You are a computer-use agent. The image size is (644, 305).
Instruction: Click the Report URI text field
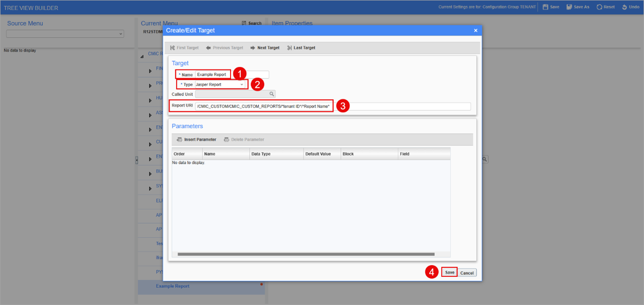coord(332,107)
